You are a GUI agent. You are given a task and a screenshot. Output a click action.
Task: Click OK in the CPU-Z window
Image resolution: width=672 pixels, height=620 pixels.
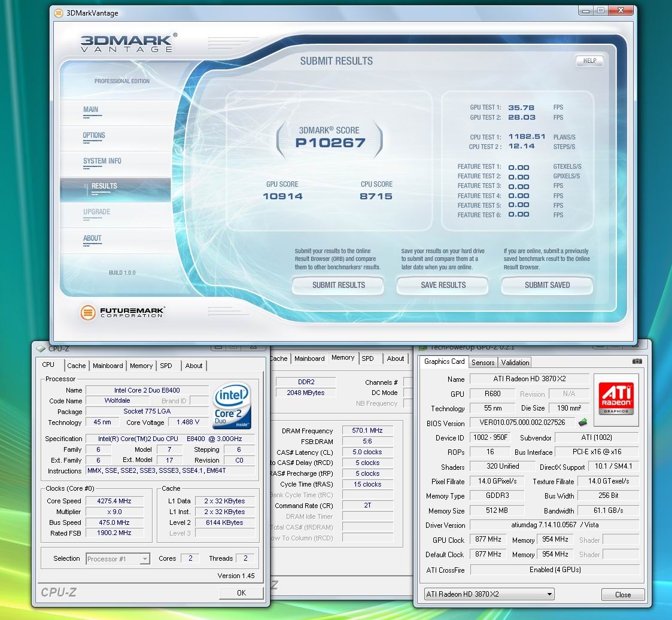coord(241,592)
